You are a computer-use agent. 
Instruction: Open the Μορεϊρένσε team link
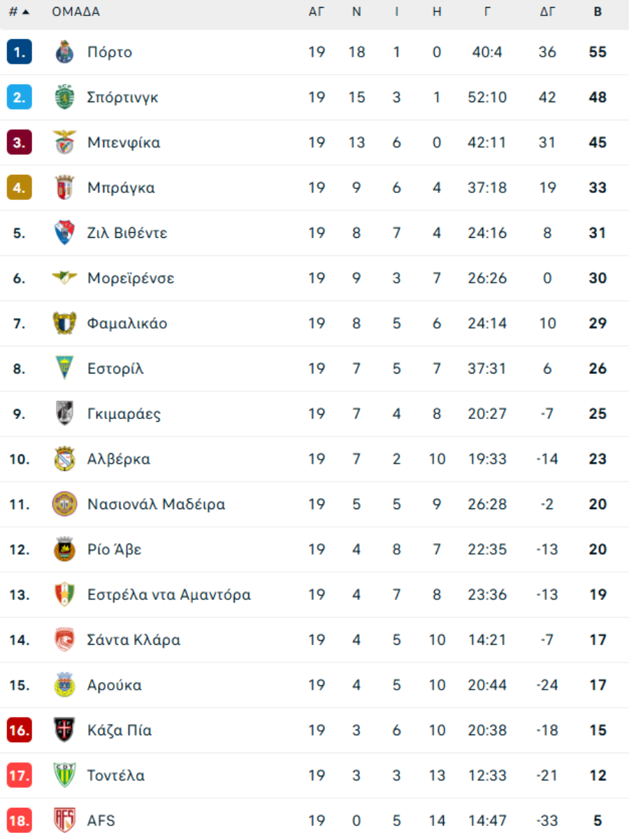tap(131, 278)
